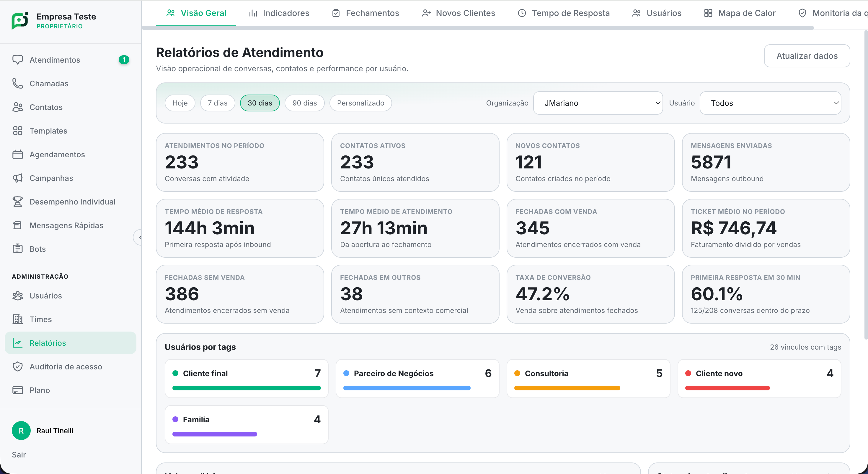Click the Bots icon in sidebar
868x474 pixels.
coord(17,249)
